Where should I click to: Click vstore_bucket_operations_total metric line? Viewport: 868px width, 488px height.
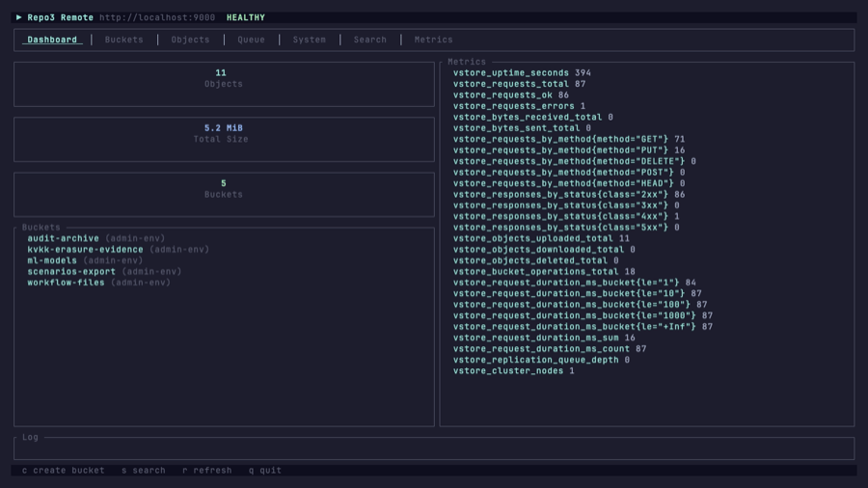pyautogui.click(x=544, y=272)
